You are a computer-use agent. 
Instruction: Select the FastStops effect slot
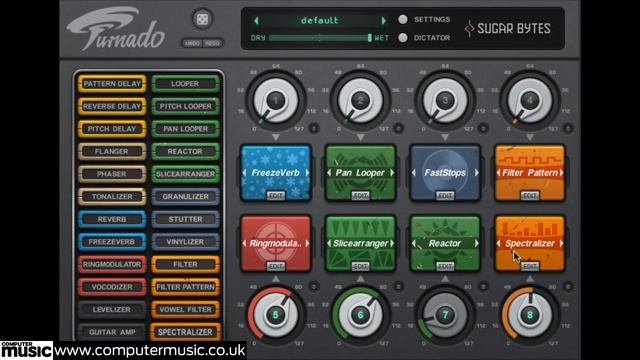click(445, 173)
